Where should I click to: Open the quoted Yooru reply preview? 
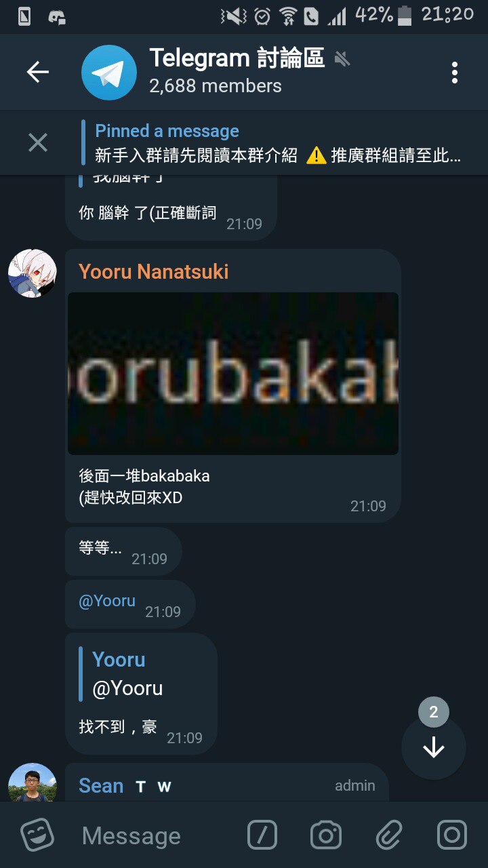click(x=129, y=673)
